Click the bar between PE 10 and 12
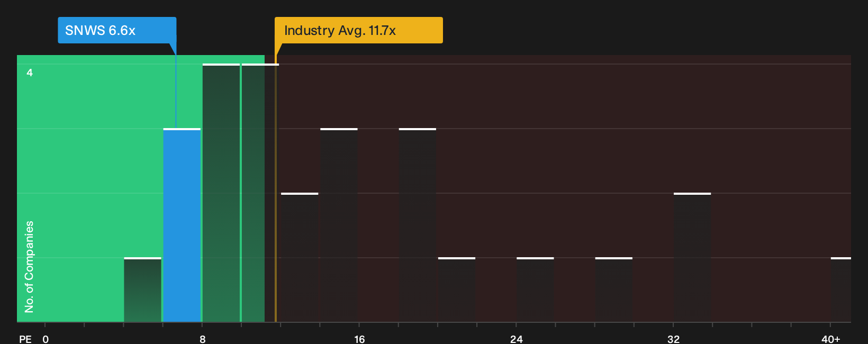This screenshot has width=868, height=344. (260, 193)
